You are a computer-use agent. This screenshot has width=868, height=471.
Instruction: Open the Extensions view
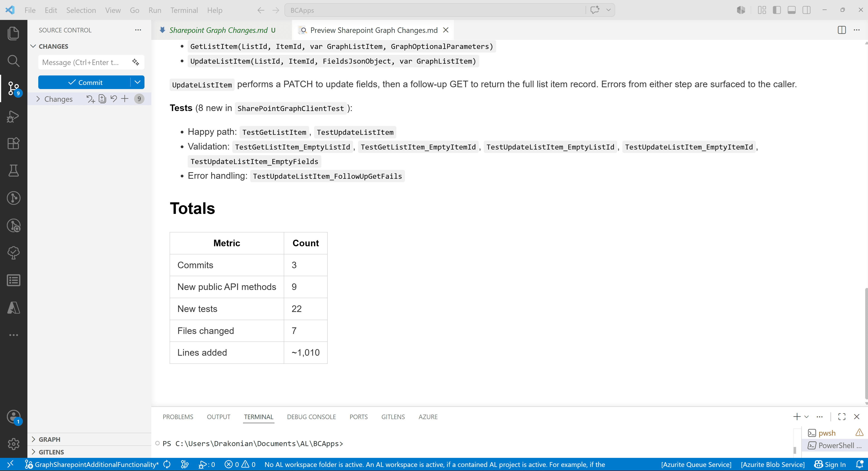click(x=14, y=143)
